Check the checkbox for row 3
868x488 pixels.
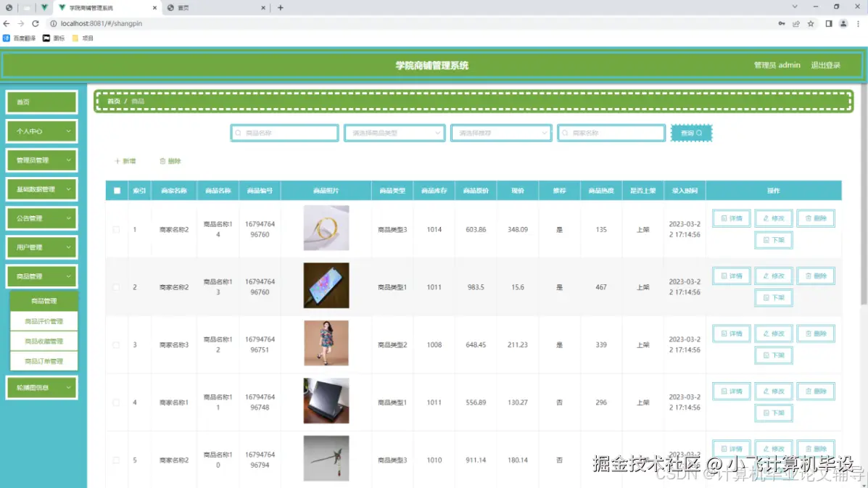tap(116, 344)
